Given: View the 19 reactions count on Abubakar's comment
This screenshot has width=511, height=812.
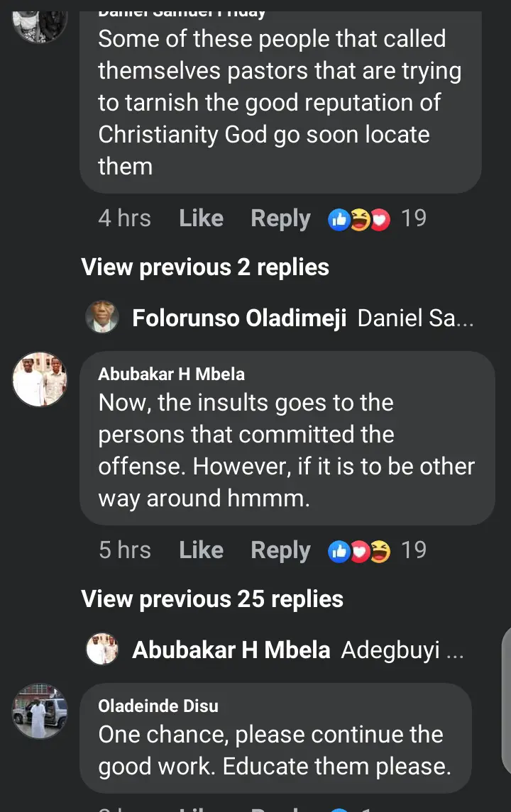Looking at the screenshot, I should [x=414, y=550].
